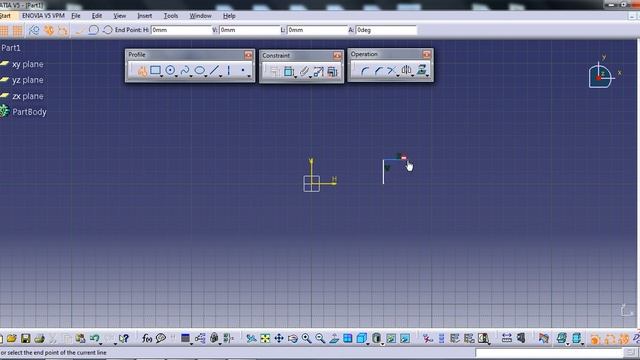Toggle the Grid display icon
The image size is (640, 360).
4,31
